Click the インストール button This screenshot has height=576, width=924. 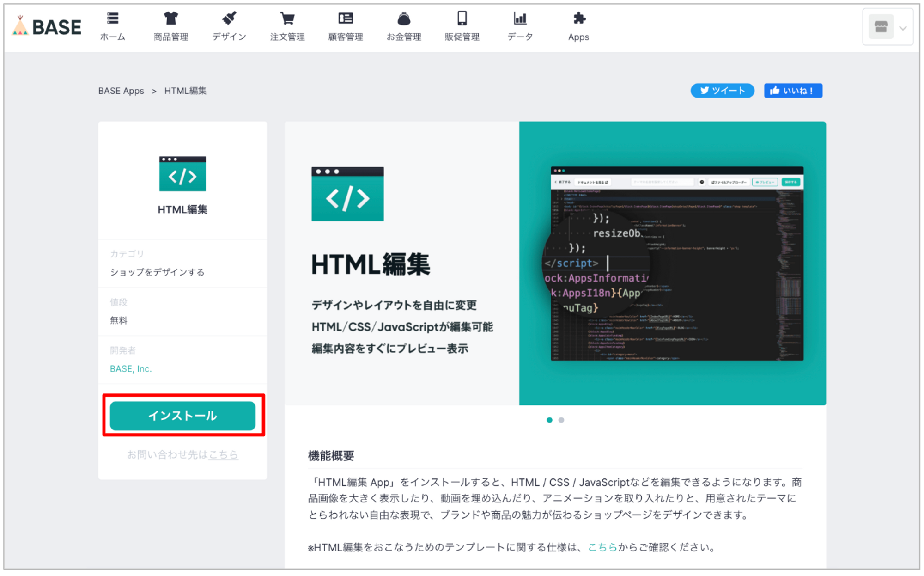[182, 415]
